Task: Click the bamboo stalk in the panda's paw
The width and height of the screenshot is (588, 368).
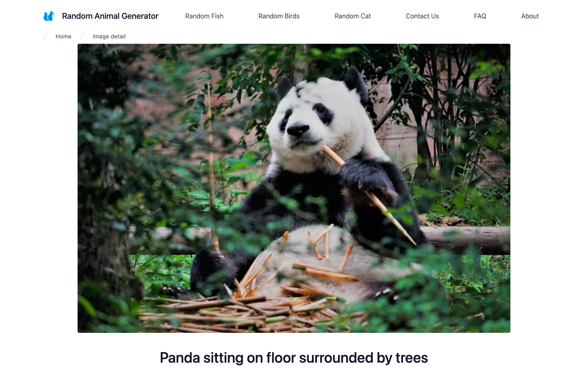Action: coord(367,194)
